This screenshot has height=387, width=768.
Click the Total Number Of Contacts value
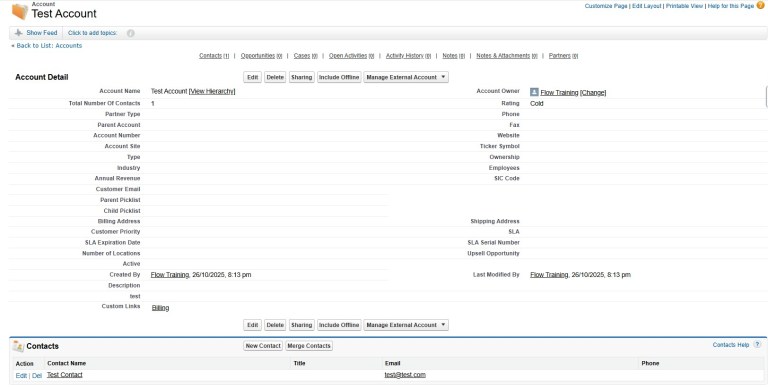(x=153, y=104)
